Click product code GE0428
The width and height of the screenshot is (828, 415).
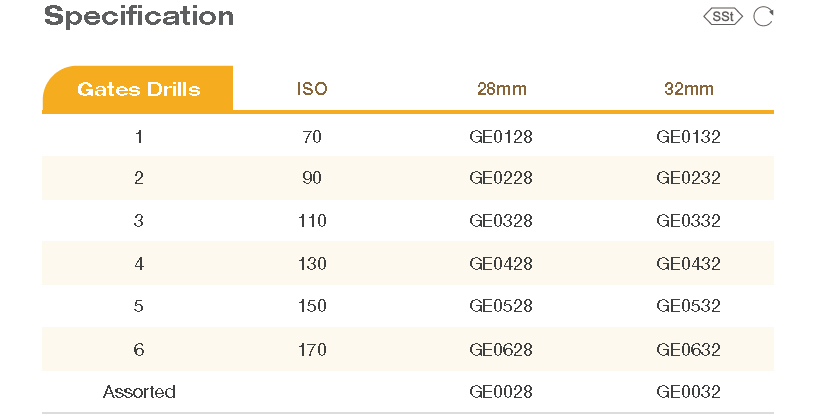500,264
